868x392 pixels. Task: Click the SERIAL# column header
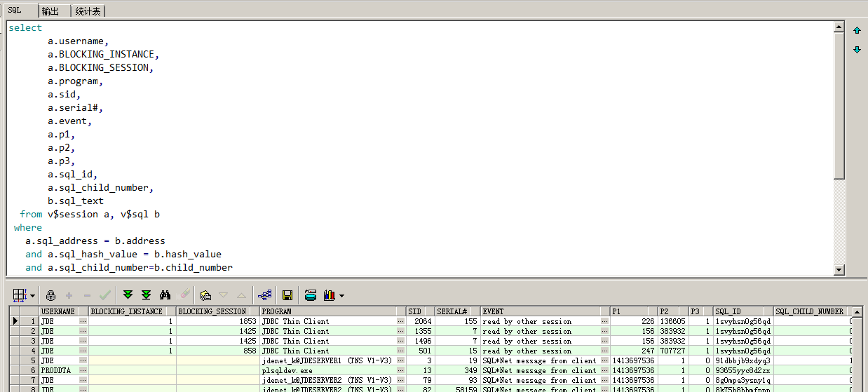point(456,311)
